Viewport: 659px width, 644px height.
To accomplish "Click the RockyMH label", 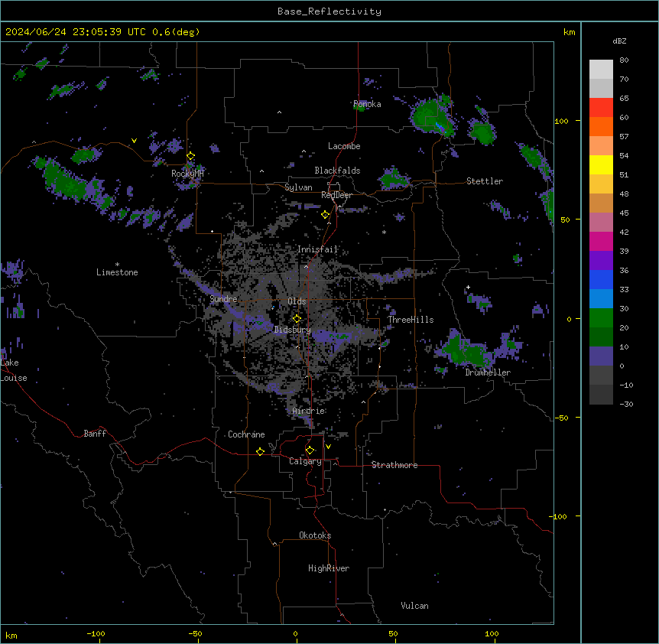I will click(187, 173).
